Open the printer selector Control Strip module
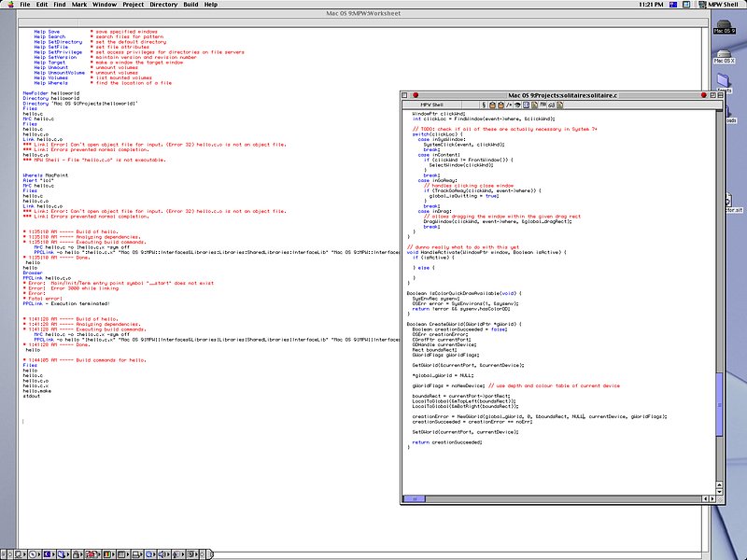The image size is (747, 560). click(x=136, y=554)
